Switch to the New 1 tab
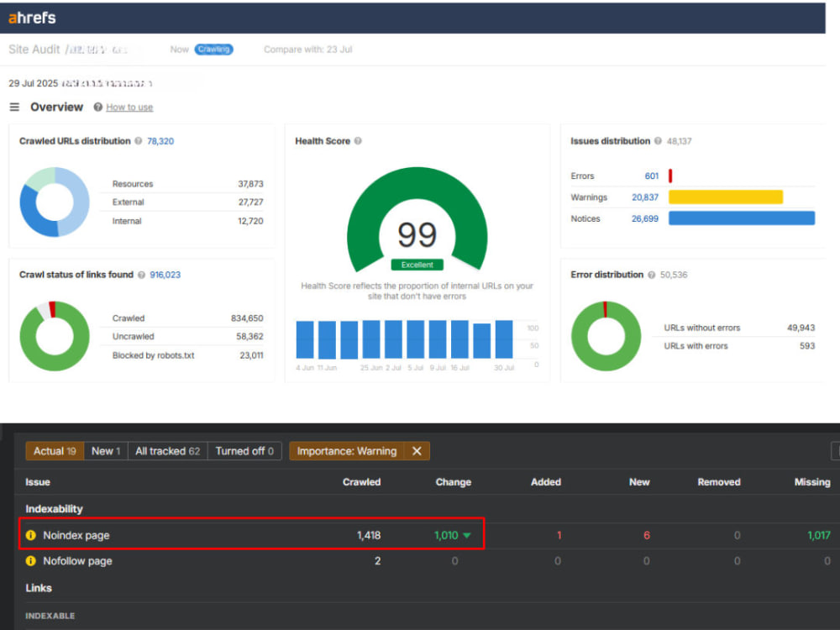 coord(106,451)
